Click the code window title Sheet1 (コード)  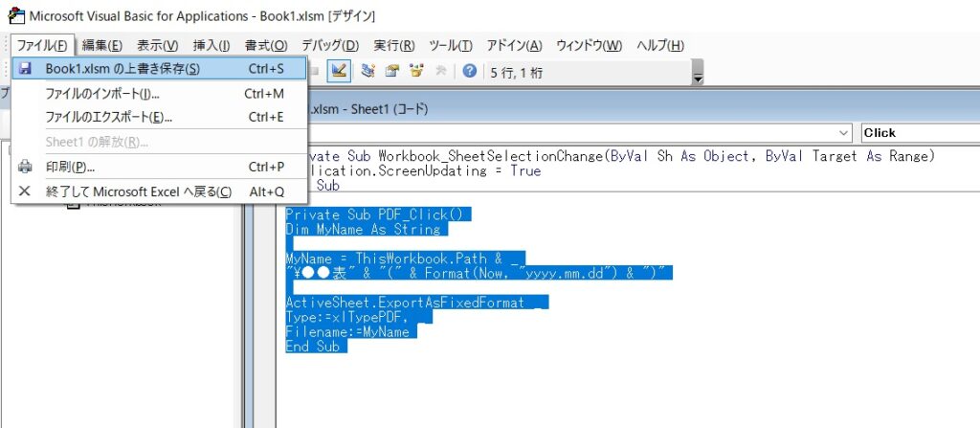click(x=388, y=109)
